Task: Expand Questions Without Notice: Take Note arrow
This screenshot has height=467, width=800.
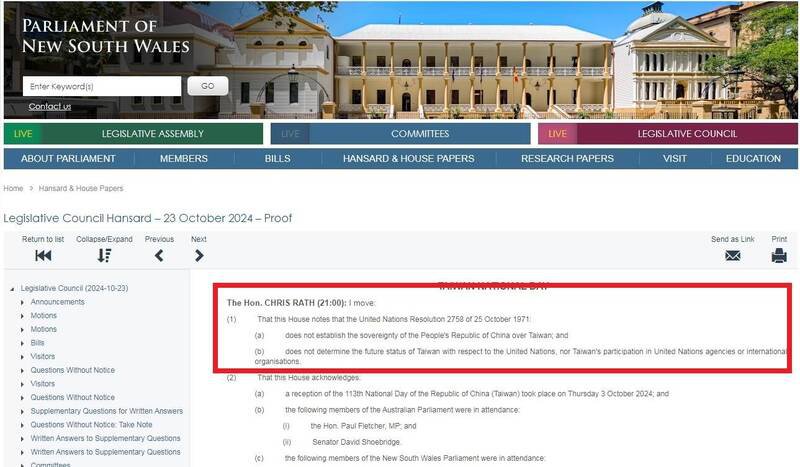Action: [x=22, y=425]
